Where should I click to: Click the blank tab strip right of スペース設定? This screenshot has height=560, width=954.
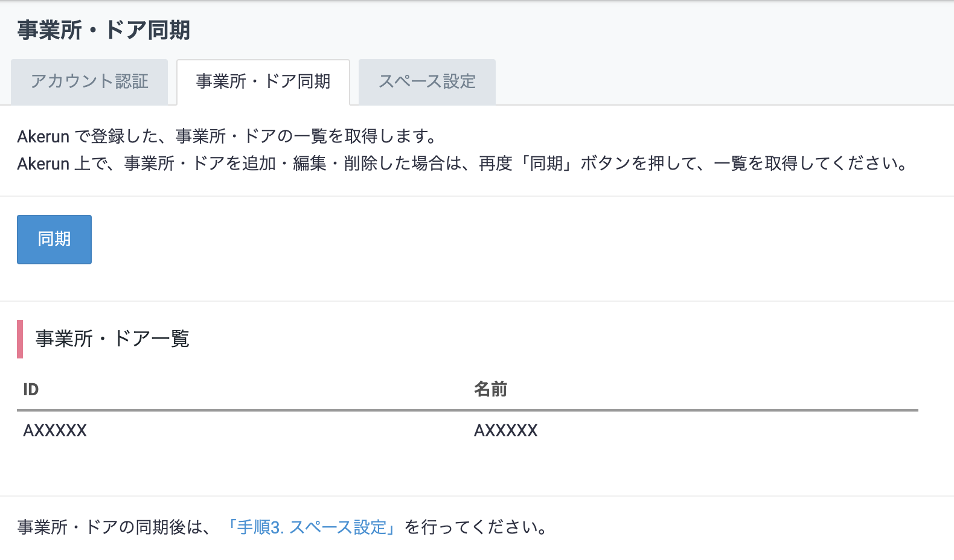click(725, 81)
